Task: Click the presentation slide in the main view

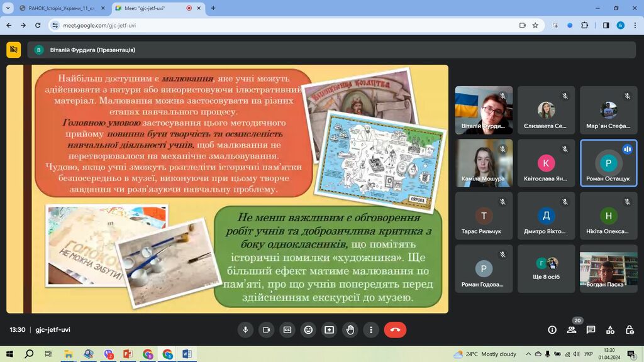Action: [227, 189]
